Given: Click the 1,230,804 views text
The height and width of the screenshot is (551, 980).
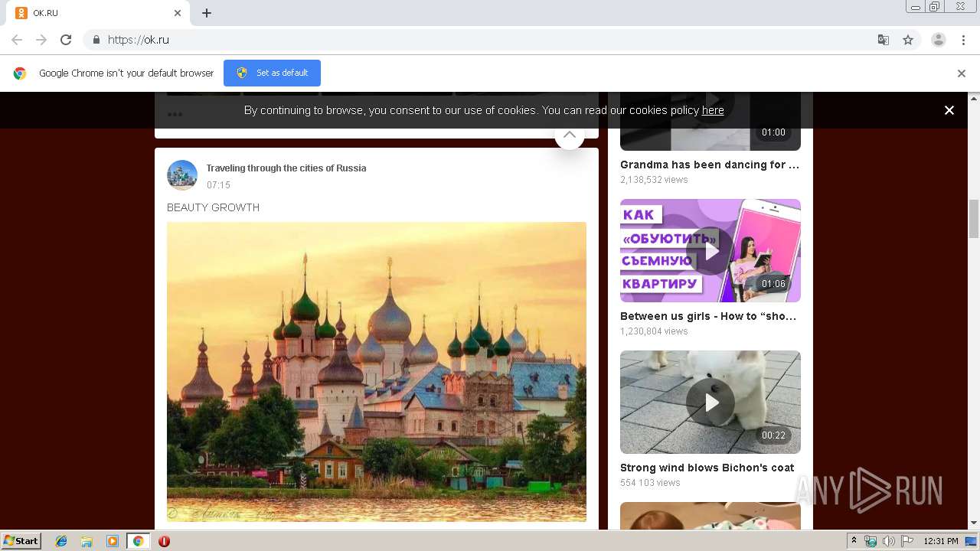Looking at the screenshot, I should [x=654, y=331].
